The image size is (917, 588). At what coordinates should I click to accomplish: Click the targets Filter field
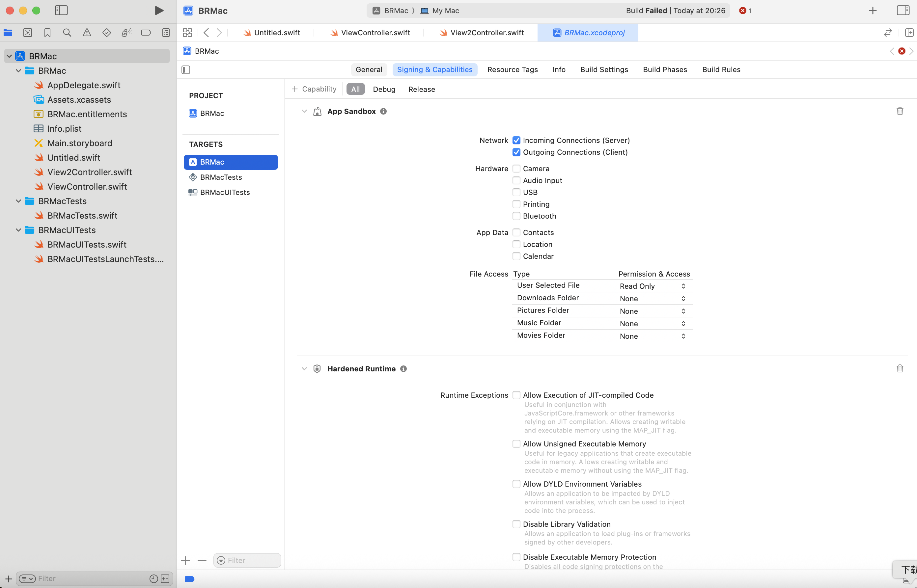click(x=252, y=560)
